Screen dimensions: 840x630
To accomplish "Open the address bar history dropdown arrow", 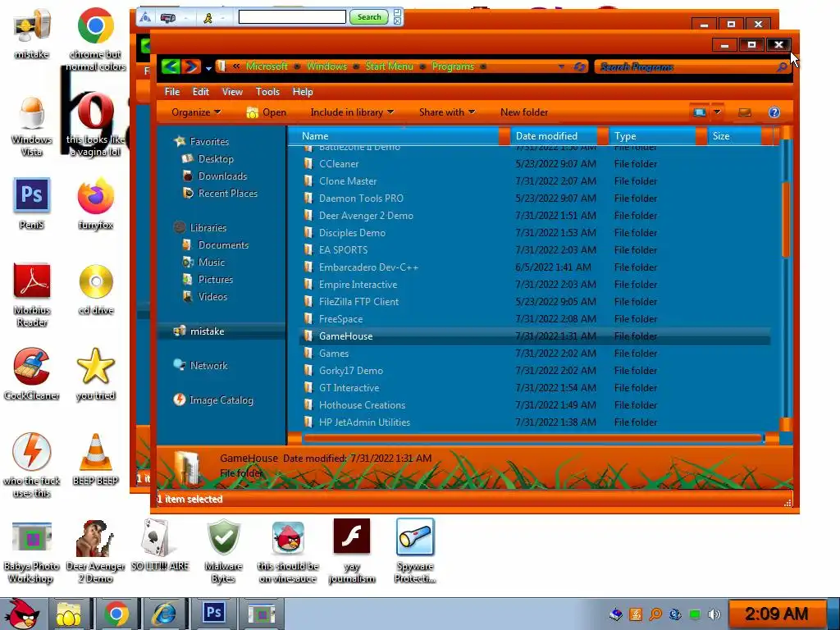I will [x=561, y=67].
